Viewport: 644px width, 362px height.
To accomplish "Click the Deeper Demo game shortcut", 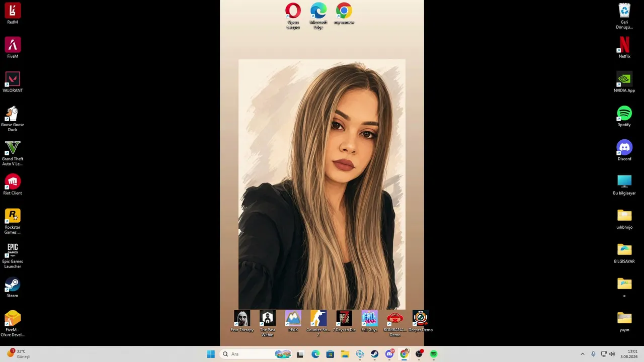I will tap(421, 321).
